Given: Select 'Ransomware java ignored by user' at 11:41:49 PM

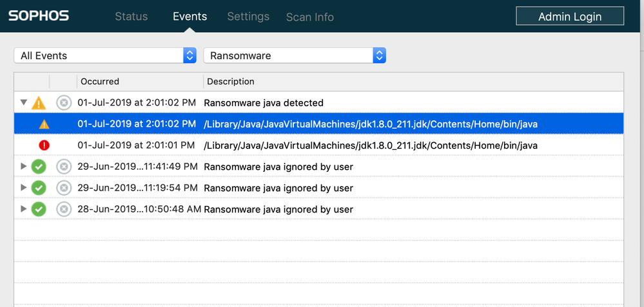Looking at the screenshot, I should click(278, 167).
